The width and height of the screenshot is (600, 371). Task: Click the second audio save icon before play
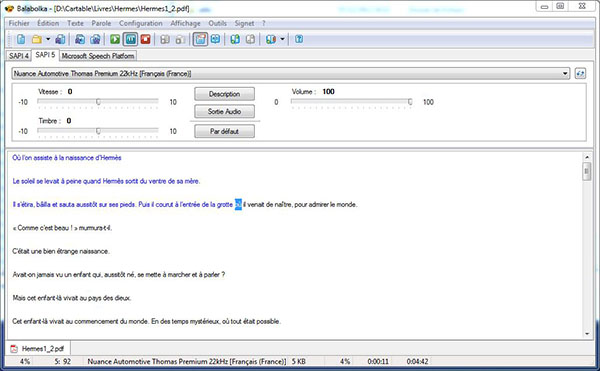point(95,39)
